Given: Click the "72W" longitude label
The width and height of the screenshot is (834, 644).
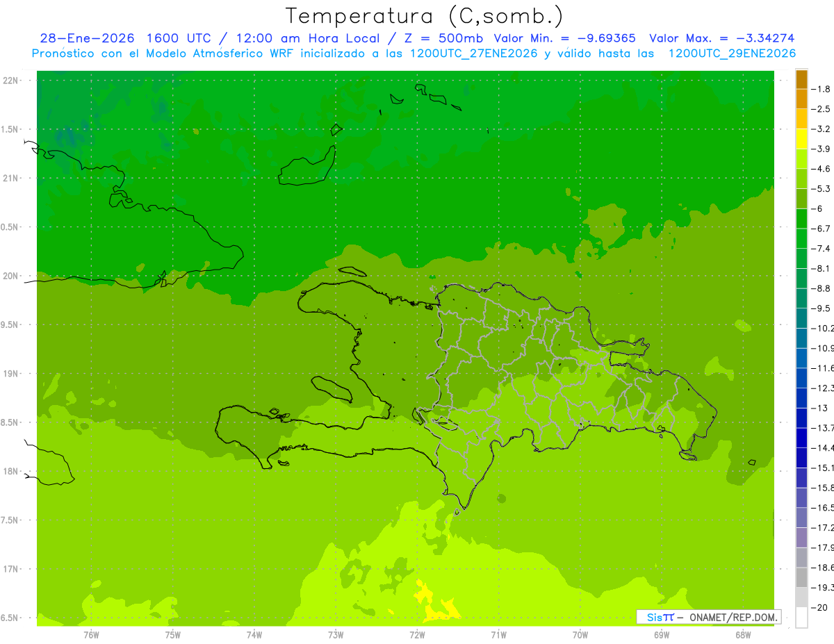Looking at the screenshot, I should click(417, 634).
